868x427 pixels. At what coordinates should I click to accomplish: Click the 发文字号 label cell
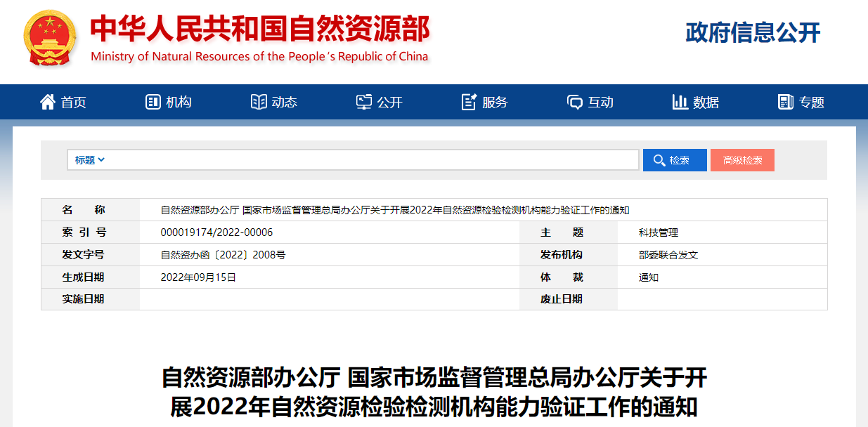91,255
